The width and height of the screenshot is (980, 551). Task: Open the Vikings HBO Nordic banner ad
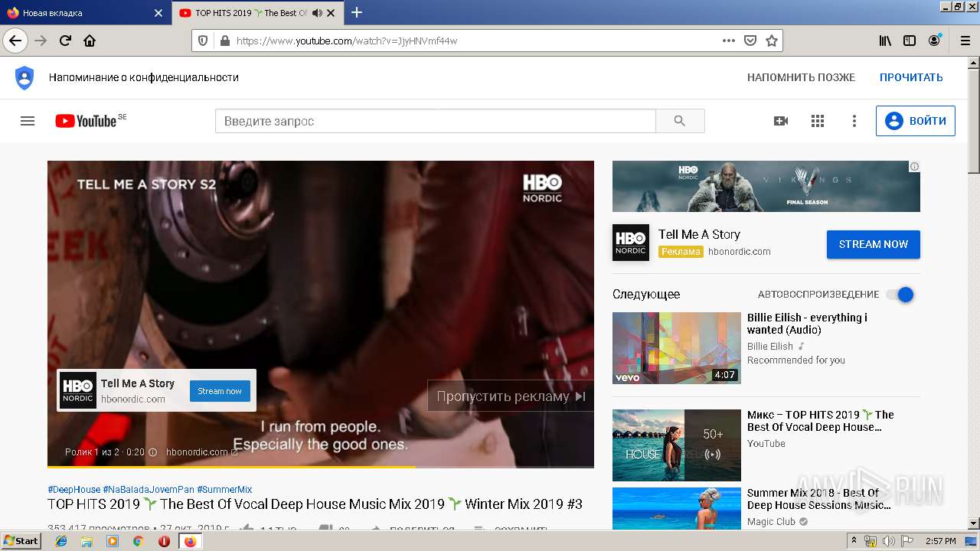coord(766,186)
